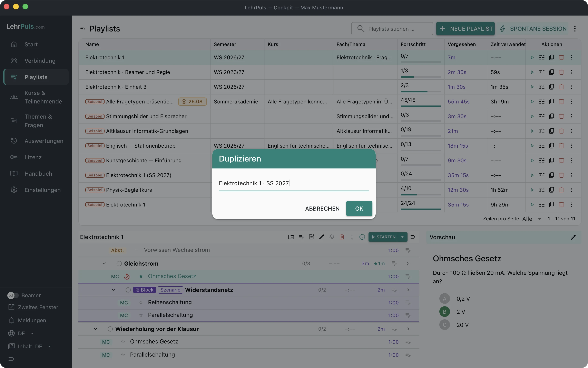The image size is (588, 368).
Task: Click the add-to-list icon in detail toolbar
Action: coord(301,237)
